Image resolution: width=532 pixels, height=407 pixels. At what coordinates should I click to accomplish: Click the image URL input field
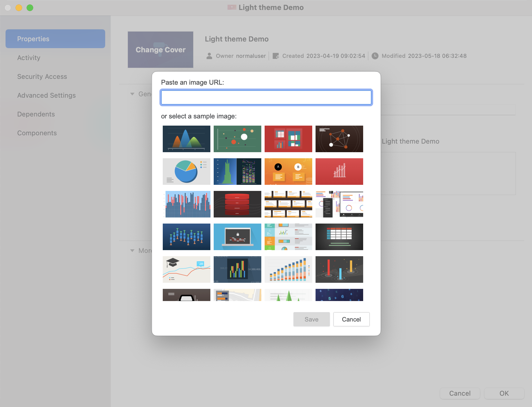266,97
